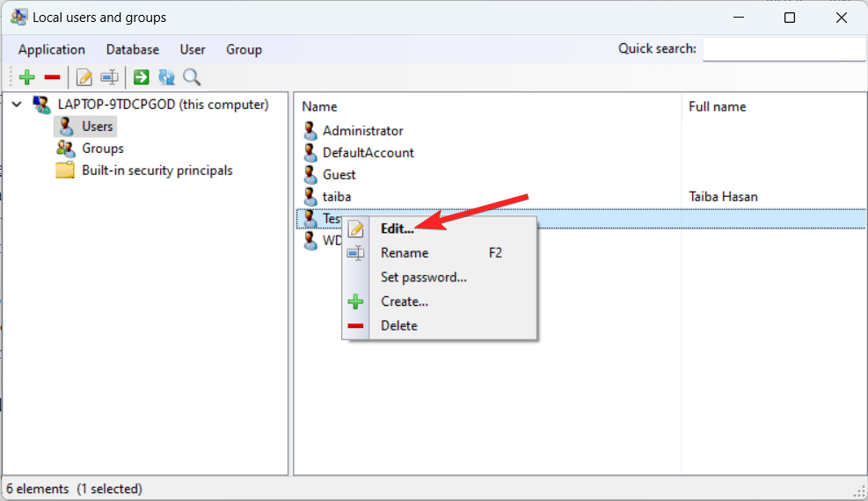Click the Groups icon in tree
This screenshot has width=868, height=501.
(65, 149)
